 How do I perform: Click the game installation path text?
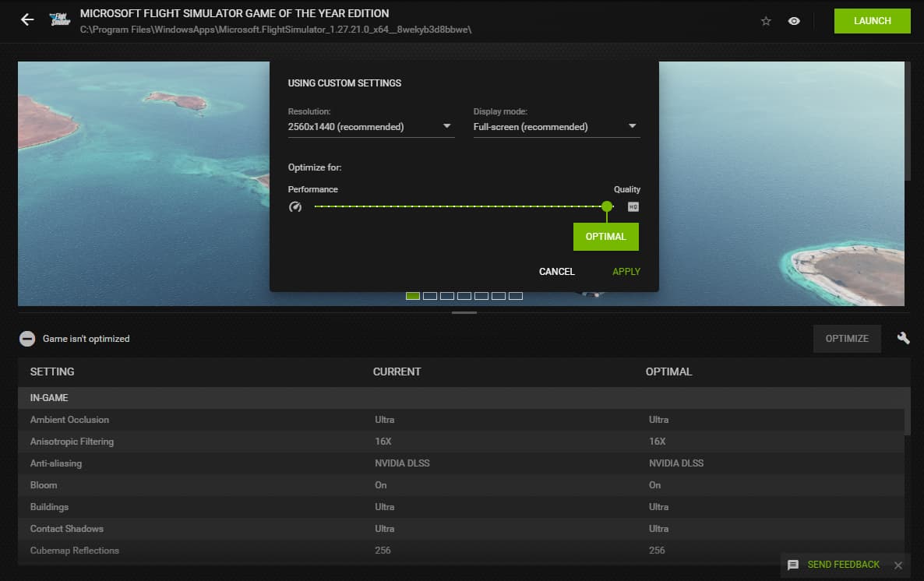tap(276, 30)
